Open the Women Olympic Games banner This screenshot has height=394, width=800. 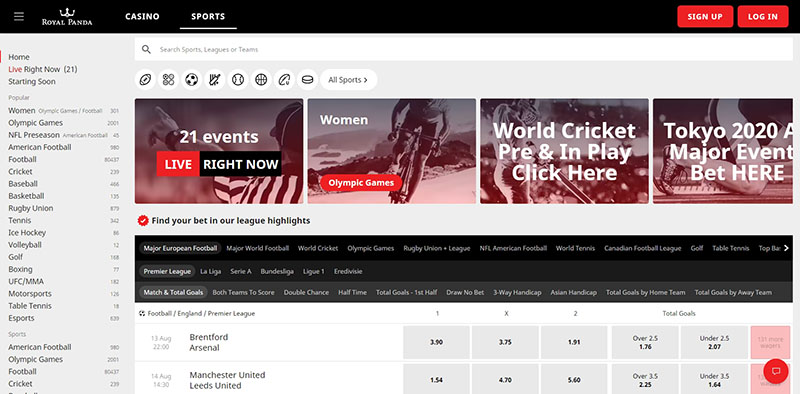(392, 151)
